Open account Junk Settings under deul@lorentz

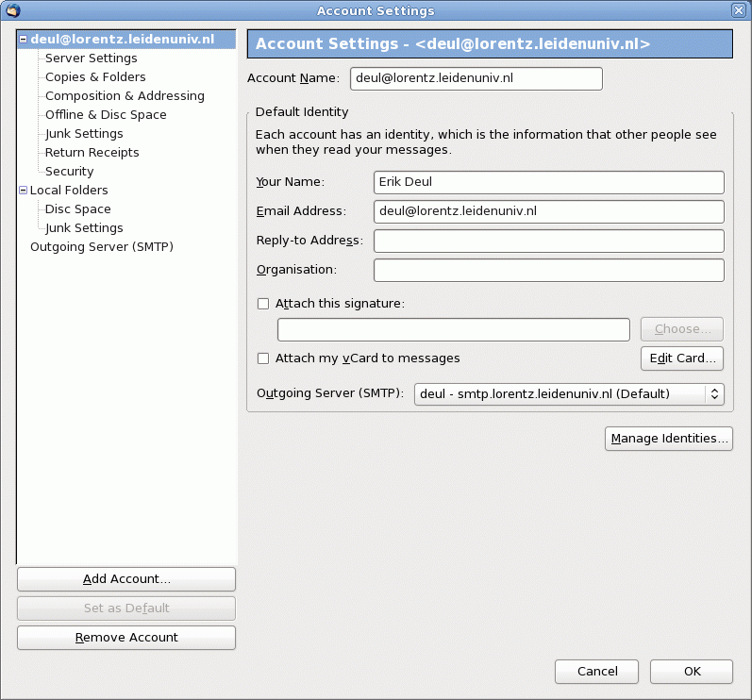coord(84,134)
